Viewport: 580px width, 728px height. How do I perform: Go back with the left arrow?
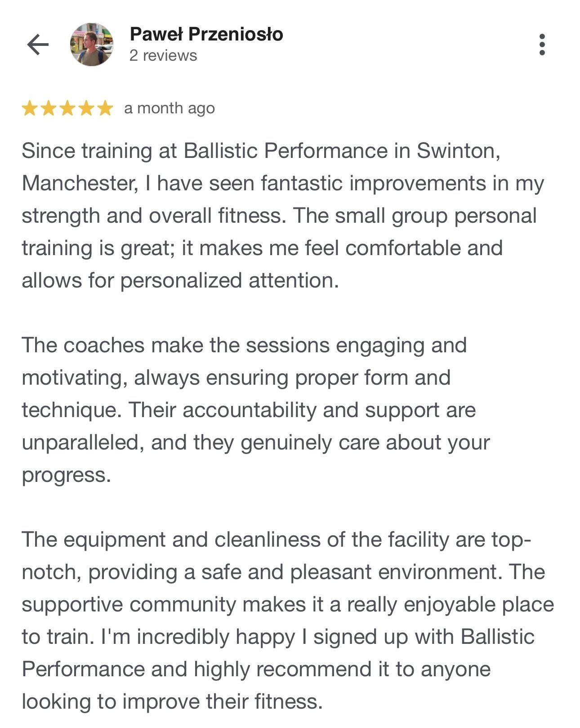click(38, 45)
